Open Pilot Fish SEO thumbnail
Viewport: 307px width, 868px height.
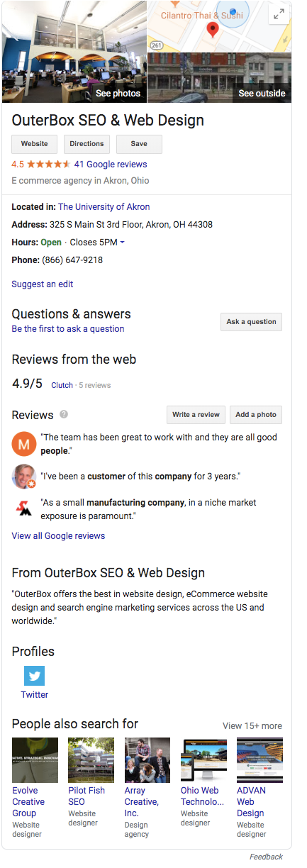pyautogui.click(x=91, y=759)
